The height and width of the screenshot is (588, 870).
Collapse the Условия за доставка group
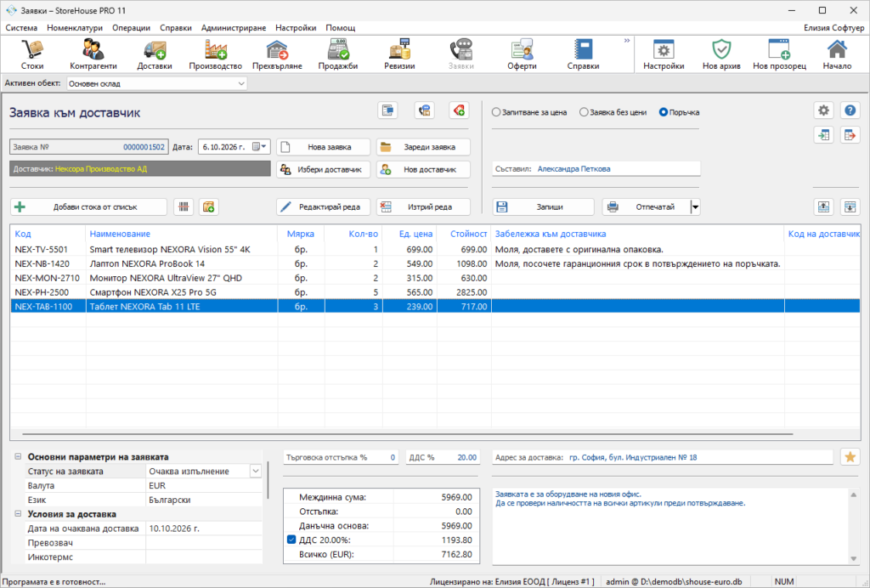(x=18, y=514)
